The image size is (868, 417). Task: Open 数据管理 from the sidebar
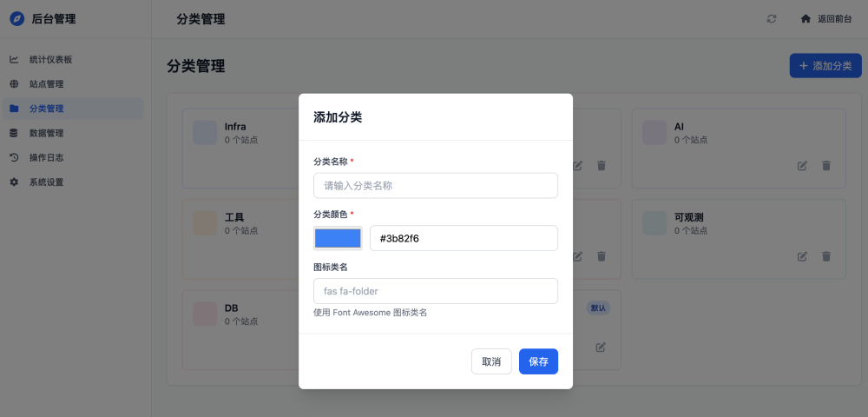[x=73, y=133]
